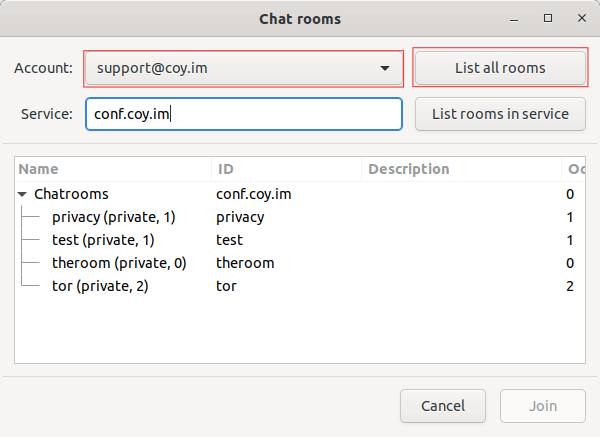The width and height of the screenshot is (600, 437).
Task: Sort by the Name column header
Action: (112, 170)
